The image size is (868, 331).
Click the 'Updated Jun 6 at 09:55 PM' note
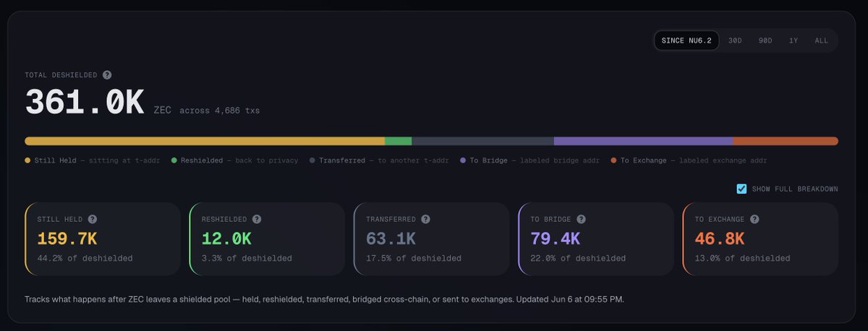(x=570, y=298)
